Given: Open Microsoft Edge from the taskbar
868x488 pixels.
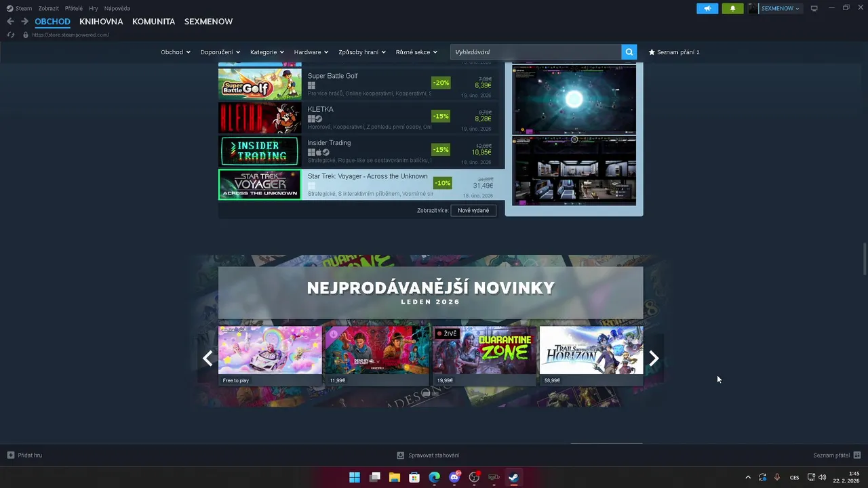Looking at the screenshot, I should coord(435,477).
